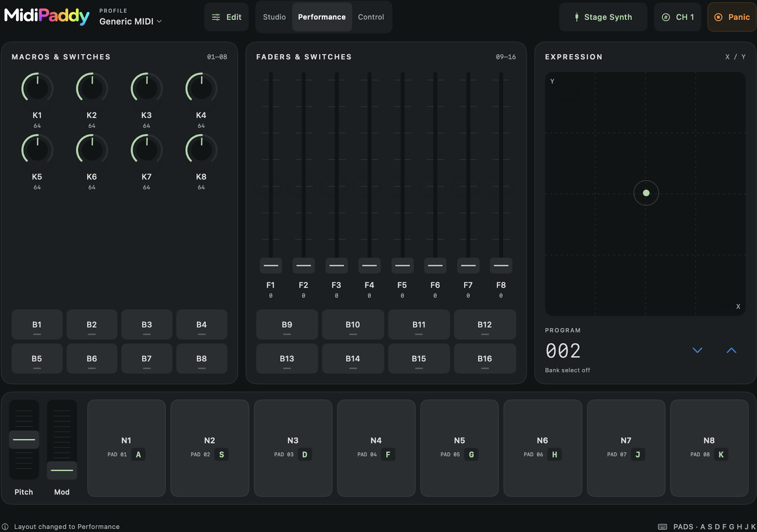757x532 pixels.
Task: Toggle switch B14
Action: click(x=353, y=359)
